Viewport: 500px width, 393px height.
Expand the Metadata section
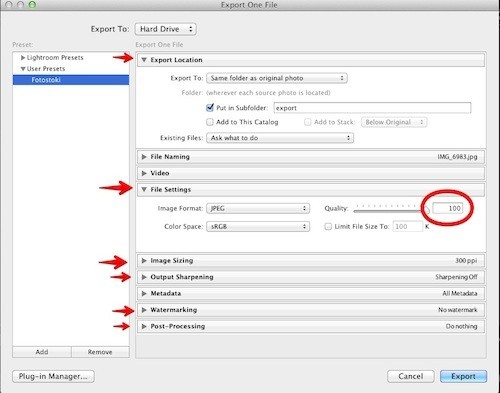tap(144, 293)
